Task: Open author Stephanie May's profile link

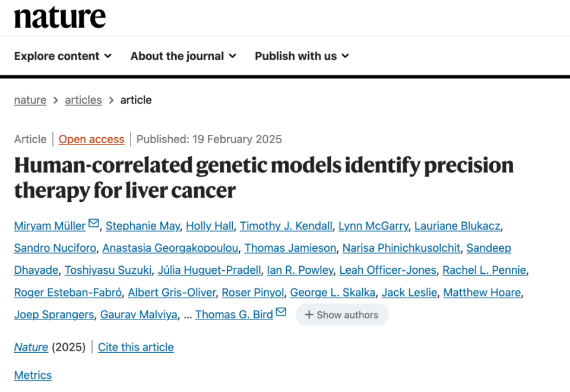Action: 142,226
